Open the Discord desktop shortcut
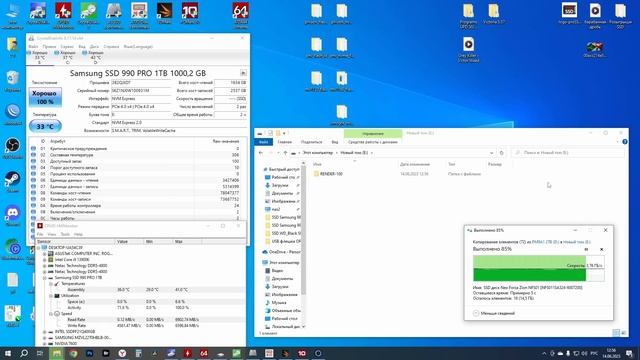 point(13,215)
